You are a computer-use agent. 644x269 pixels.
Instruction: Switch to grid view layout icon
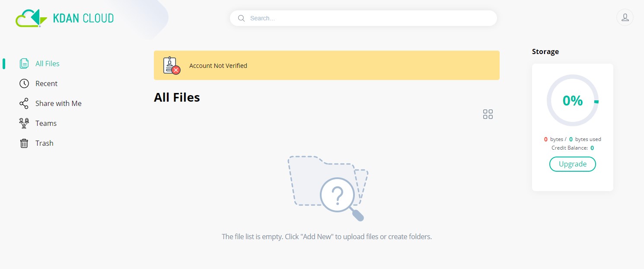488,114
